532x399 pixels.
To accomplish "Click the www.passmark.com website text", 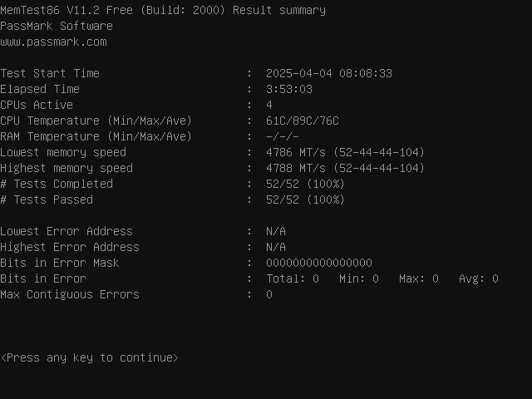I will tap(53, 42).
